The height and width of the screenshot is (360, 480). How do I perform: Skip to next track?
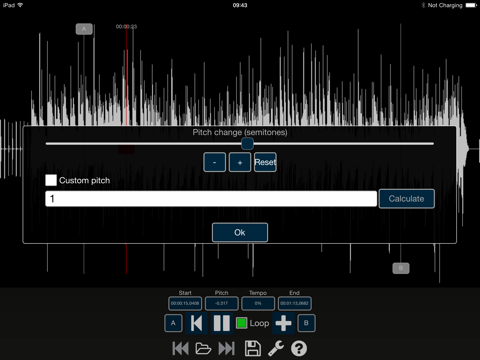pos(226,349)
